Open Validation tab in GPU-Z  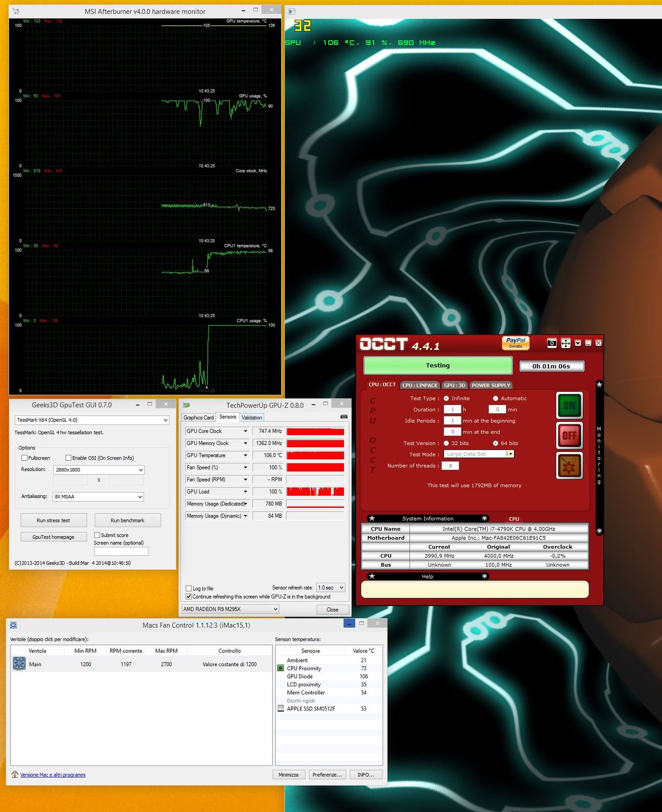252,417
